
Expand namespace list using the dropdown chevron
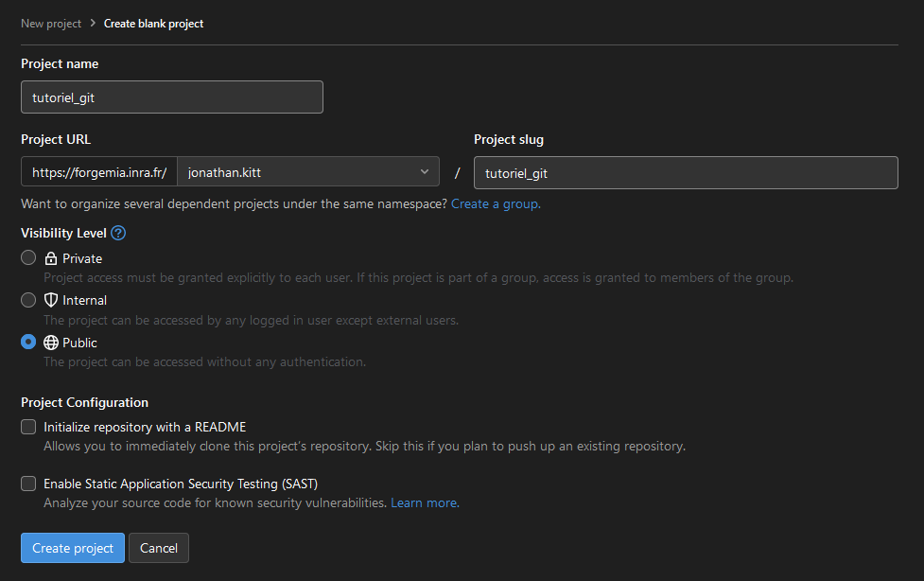coord(424,172)
